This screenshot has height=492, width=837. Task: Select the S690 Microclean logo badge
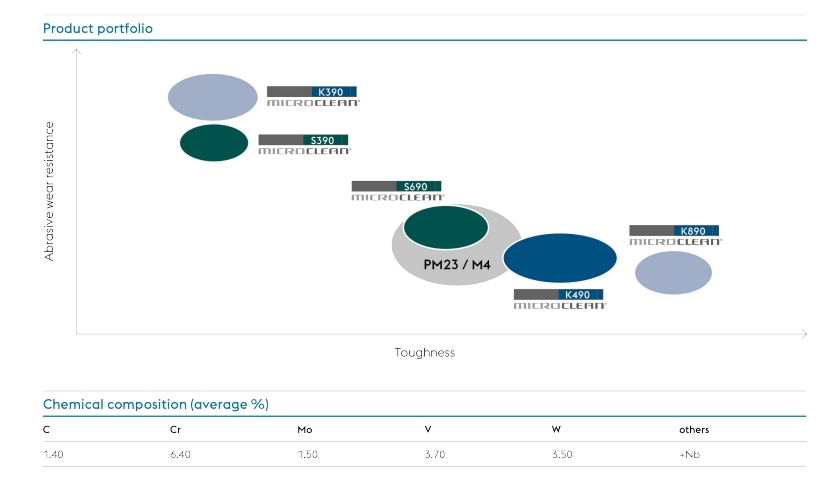(x=397, y=191)
